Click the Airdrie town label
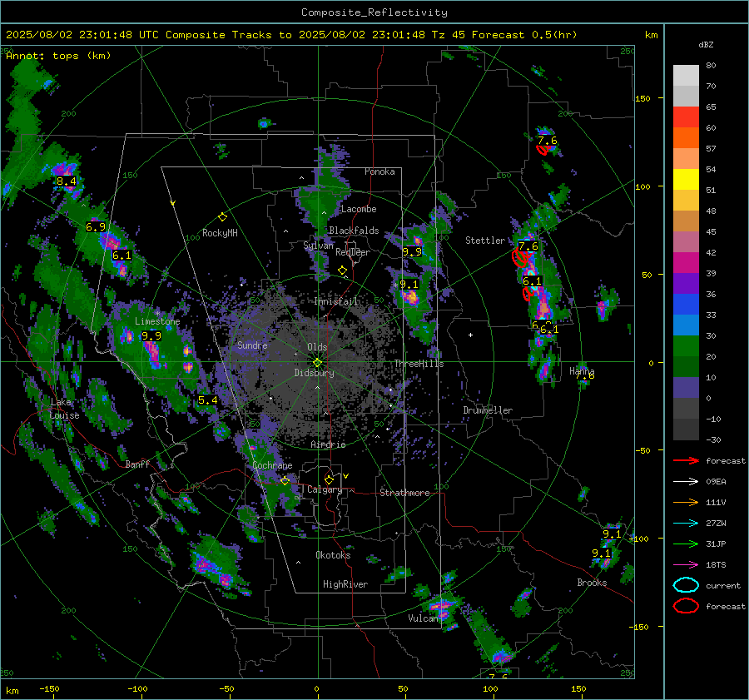The height and width of the screenshot is (700, 749). coord(328,444)
